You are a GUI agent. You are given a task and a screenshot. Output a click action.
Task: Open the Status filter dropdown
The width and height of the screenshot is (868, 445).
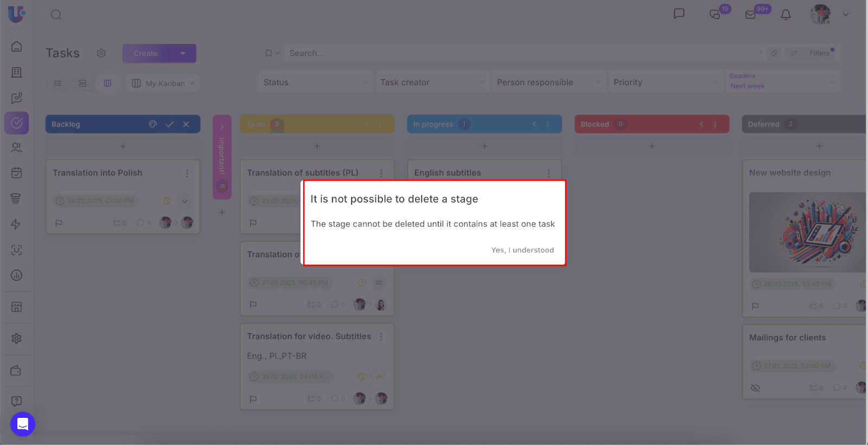coord(315,82)
